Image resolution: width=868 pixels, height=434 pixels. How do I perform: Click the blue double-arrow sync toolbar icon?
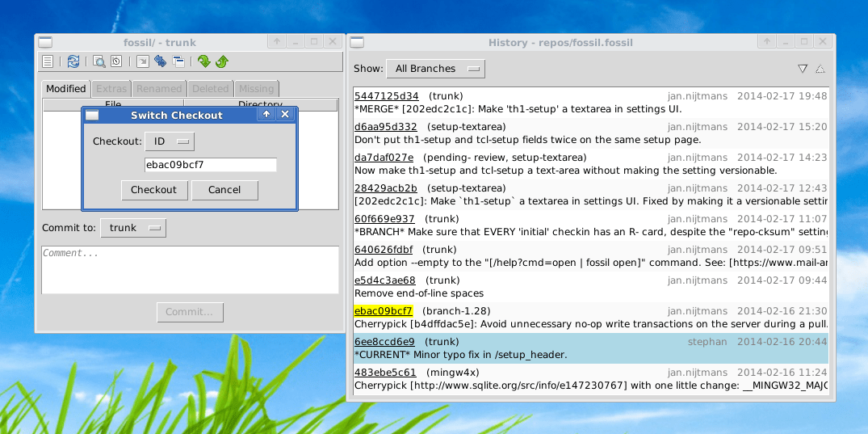pyautogui.click(x=161, y=61)
